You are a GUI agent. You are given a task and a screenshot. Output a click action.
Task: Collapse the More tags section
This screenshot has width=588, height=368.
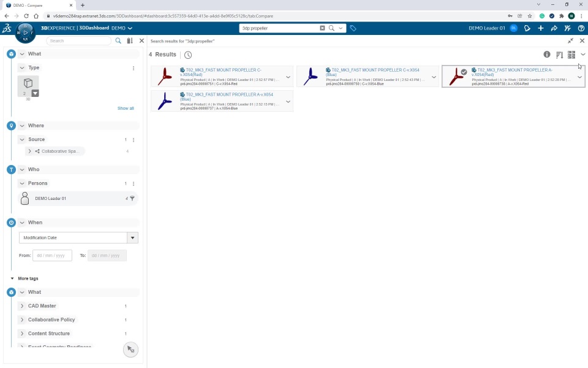point(12,278)
